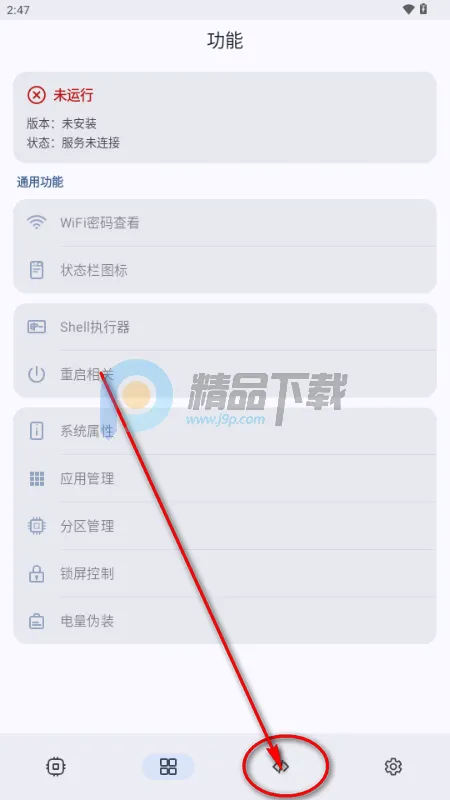
Task: Tap the red X icon next to 未运行
Action: point(36,95)
